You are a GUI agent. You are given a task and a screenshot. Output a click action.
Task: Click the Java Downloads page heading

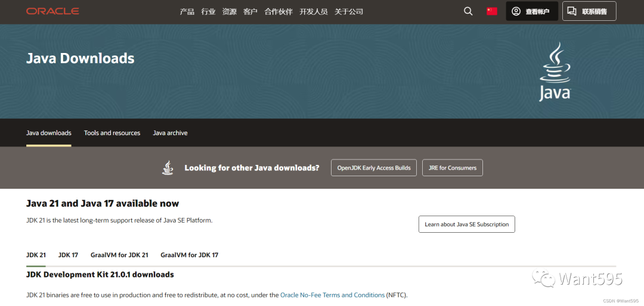[80, 58]
